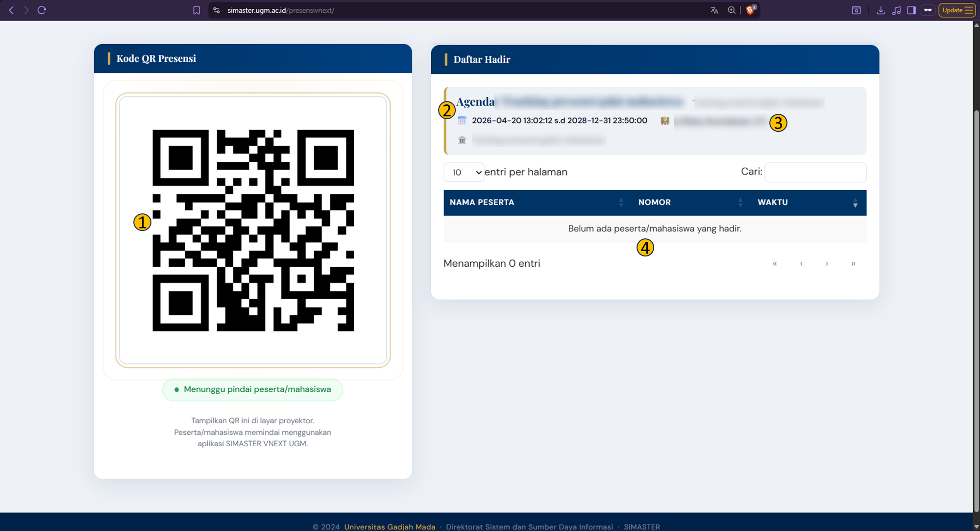The width and height of the screenshot is (980, 531).
Task: Click the Universitas Gadjah Mada footer link
Action: (390, 527)
